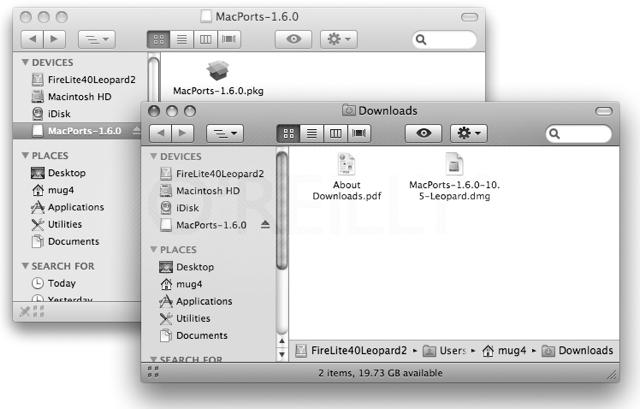Click Downloads sidebar scroll up arrow

[282, 341]
